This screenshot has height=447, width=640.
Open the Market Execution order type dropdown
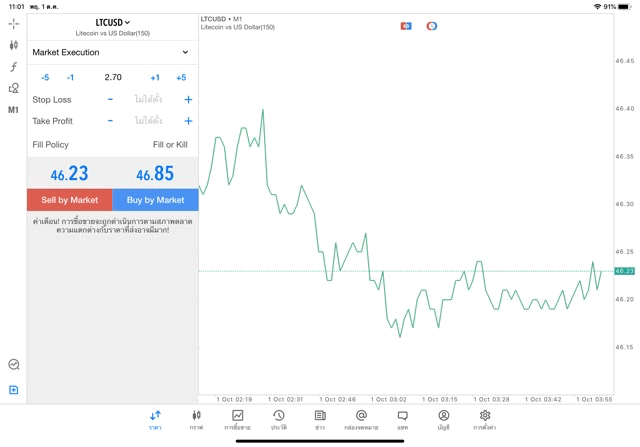click(x=111, y=52)
